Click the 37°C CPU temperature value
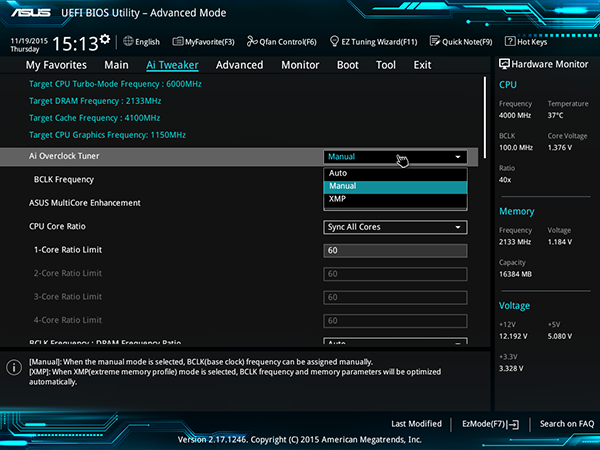Screen dimensions: 600x450 [x=555, y=115]
